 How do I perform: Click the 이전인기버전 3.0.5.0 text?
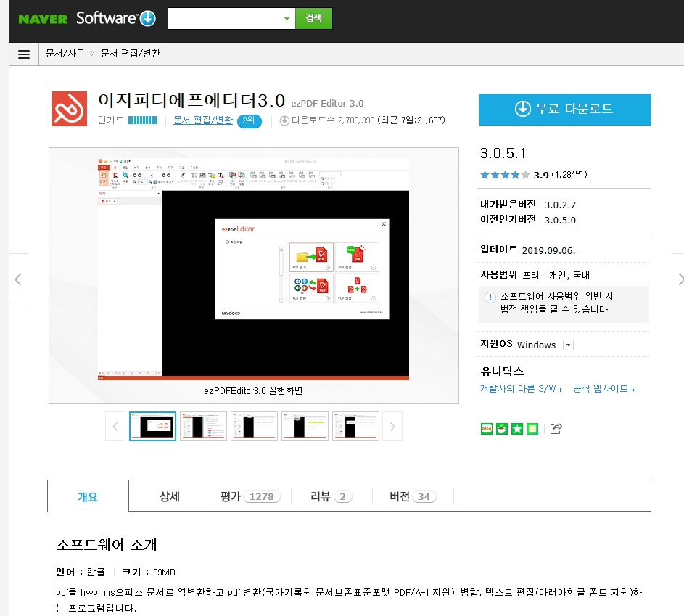point(528,220)
